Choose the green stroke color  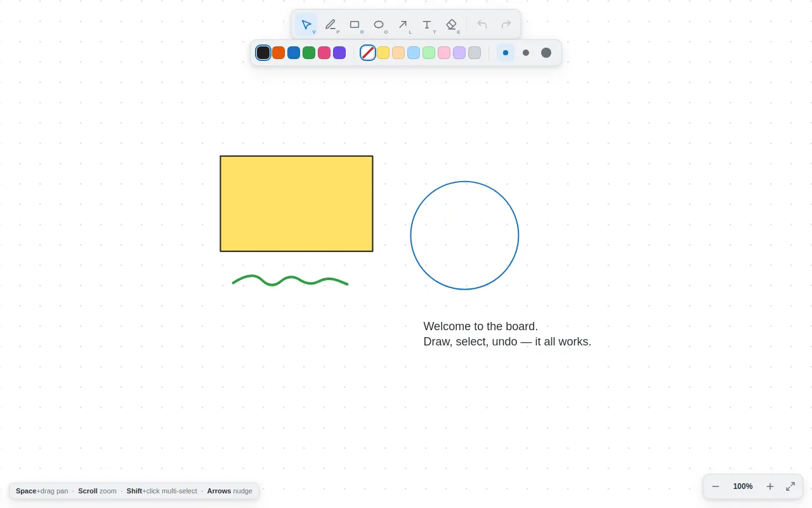309,53
